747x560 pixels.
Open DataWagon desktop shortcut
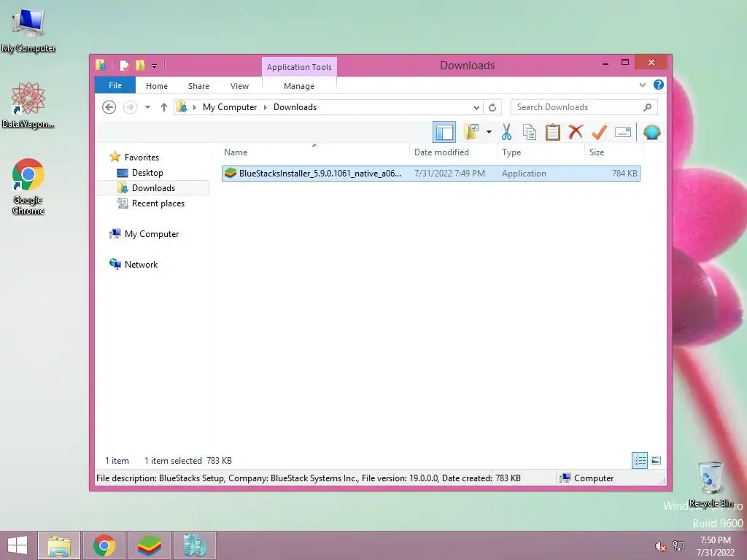click(28, 106)
